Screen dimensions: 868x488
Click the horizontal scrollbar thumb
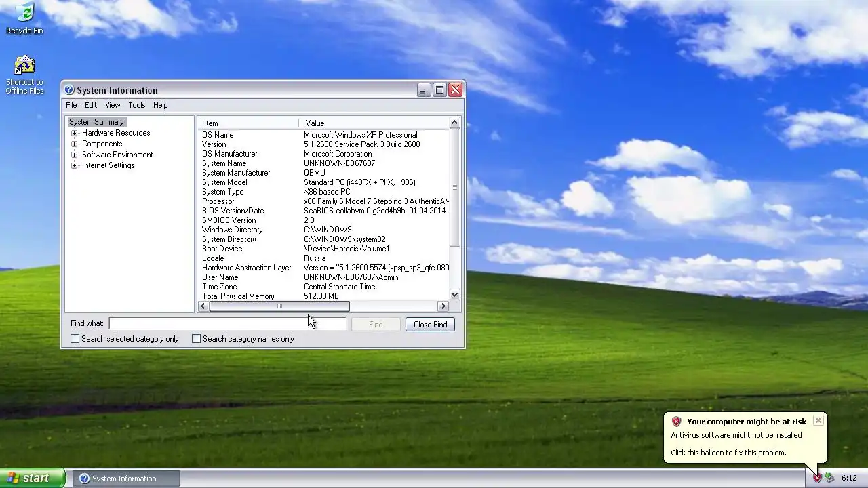(279, 306)
